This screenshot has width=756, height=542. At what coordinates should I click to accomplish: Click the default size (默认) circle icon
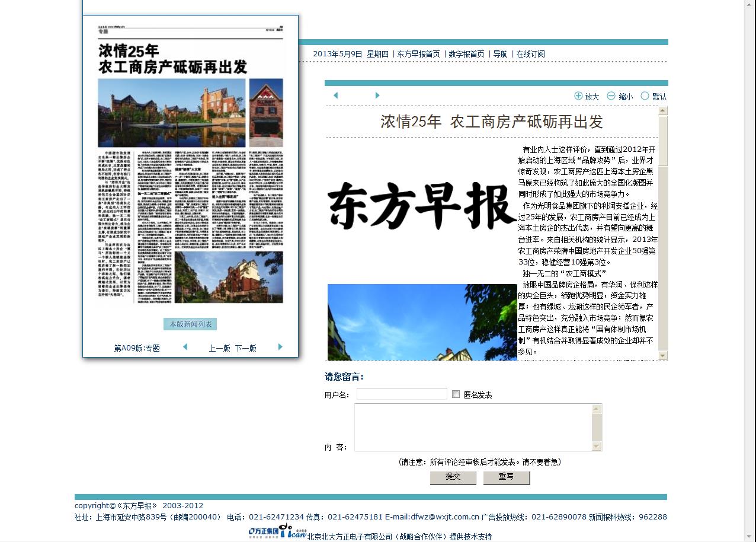645,95
